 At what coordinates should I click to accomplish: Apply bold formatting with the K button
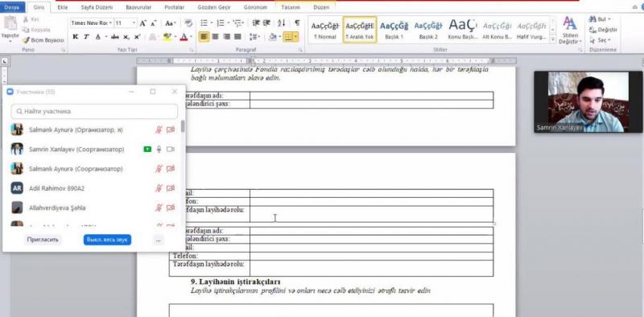[75, 36]
